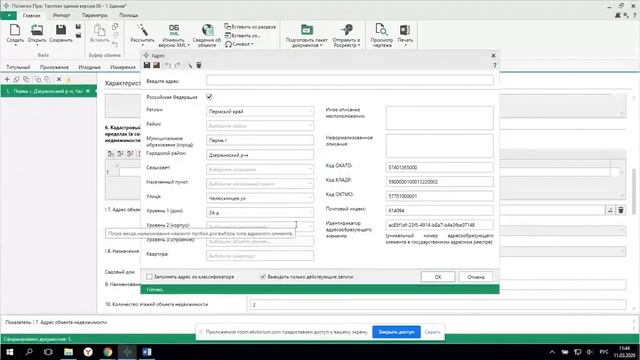This screenshot has height=360, width=640.
Task: Switch to the Параметры ribbon tab
Action: point(95,15)
